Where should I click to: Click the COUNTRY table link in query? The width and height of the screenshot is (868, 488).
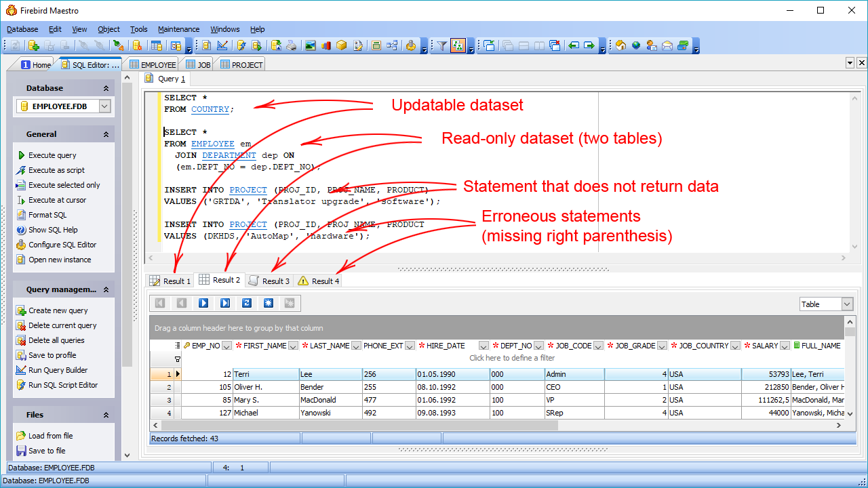[x=210, y=109]
